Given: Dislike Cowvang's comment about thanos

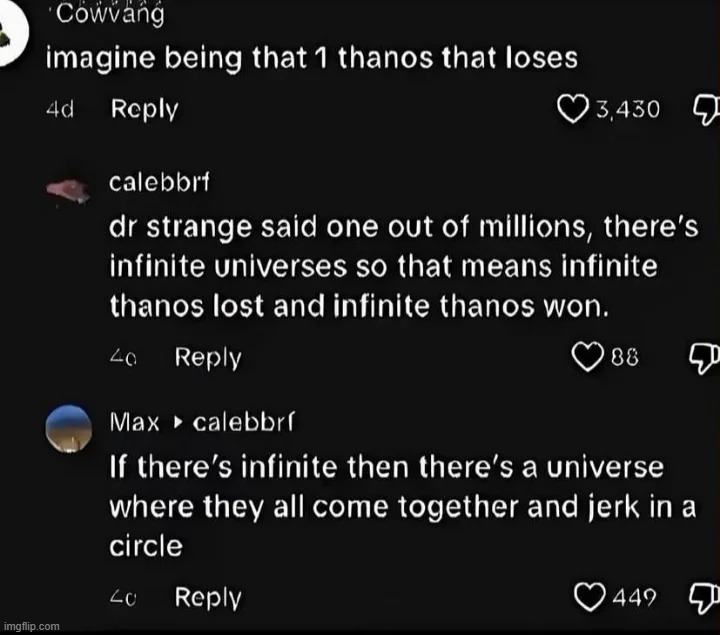Looking at the screenshot, I should pyautogui.click(x=705, y=109).
